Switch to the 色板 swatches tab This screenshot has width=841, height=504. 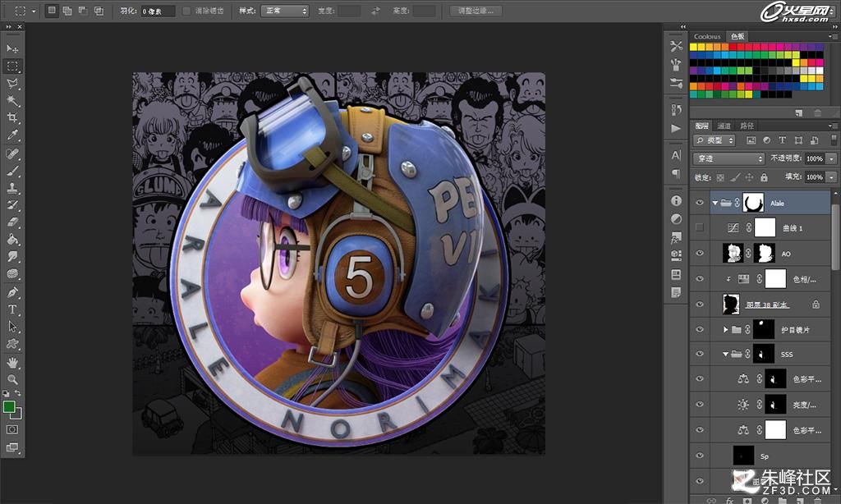tap(738, 36)
